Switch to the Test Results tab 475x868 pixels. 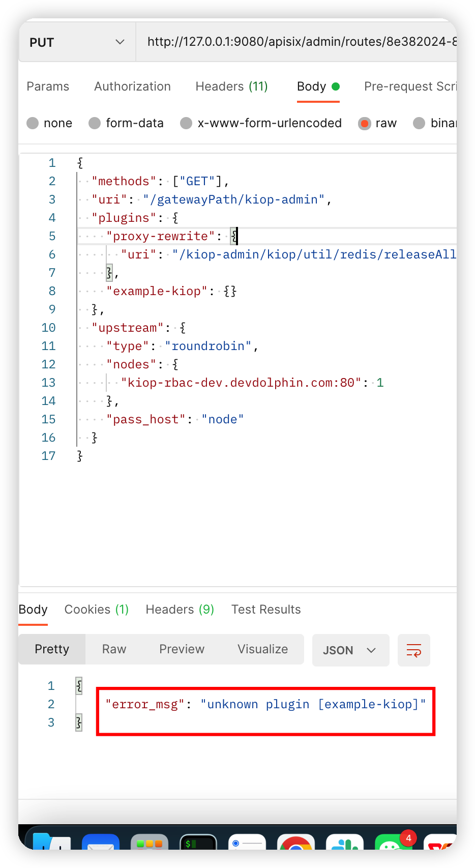point(266,610)
